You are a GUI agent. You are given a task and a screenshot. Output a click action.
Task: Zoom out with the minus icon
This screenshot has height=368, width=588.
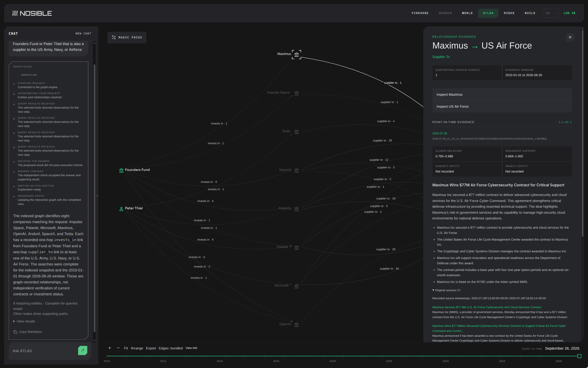118,348
